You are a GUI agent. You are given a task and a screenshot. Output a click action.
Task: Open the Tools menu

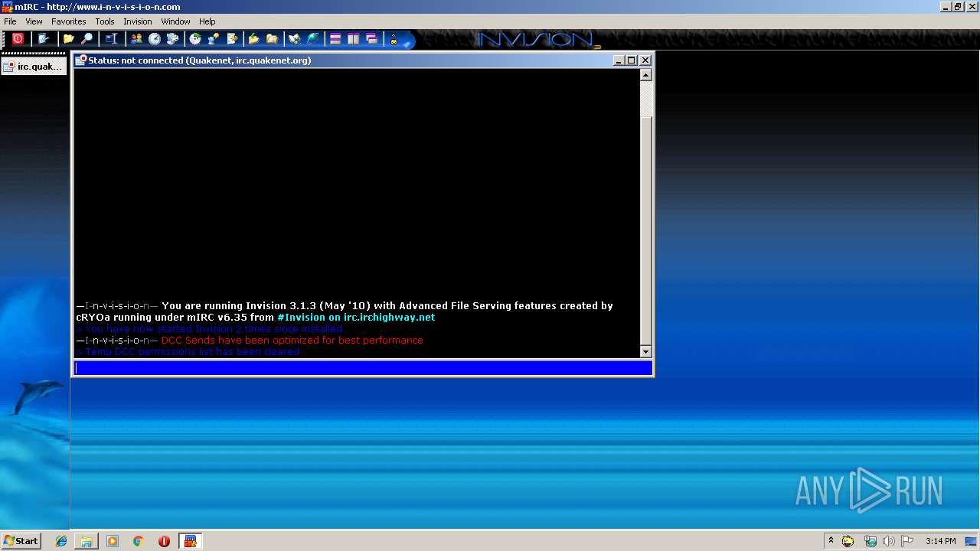pos(105,21)
